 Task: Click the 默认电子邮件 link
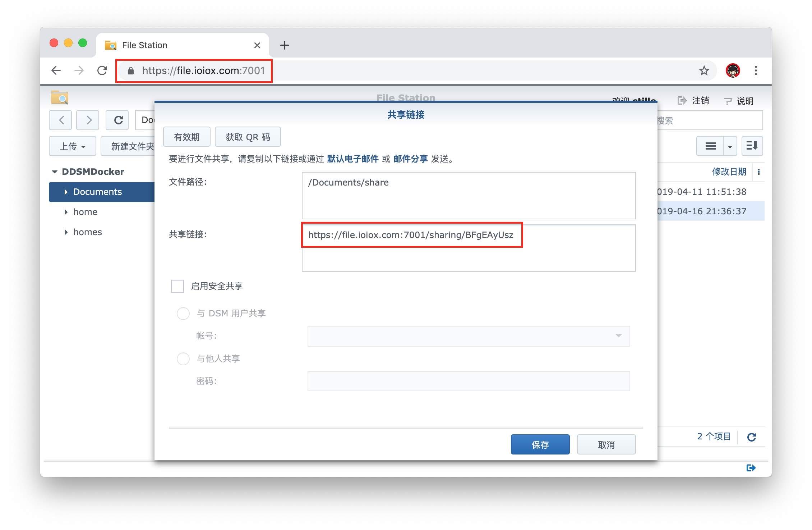click(352, 159)
